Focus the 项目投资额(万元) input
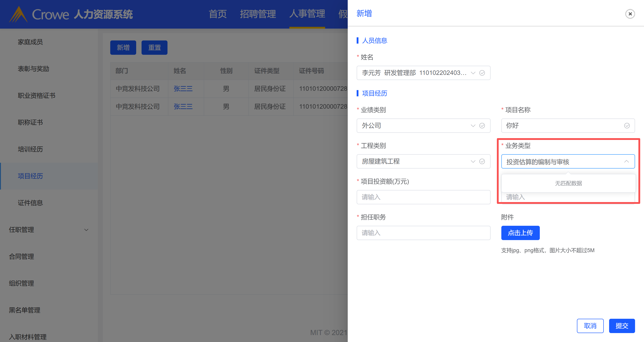Image resolution: width=644 pixels, height=342 pixels. click(423, 197)
